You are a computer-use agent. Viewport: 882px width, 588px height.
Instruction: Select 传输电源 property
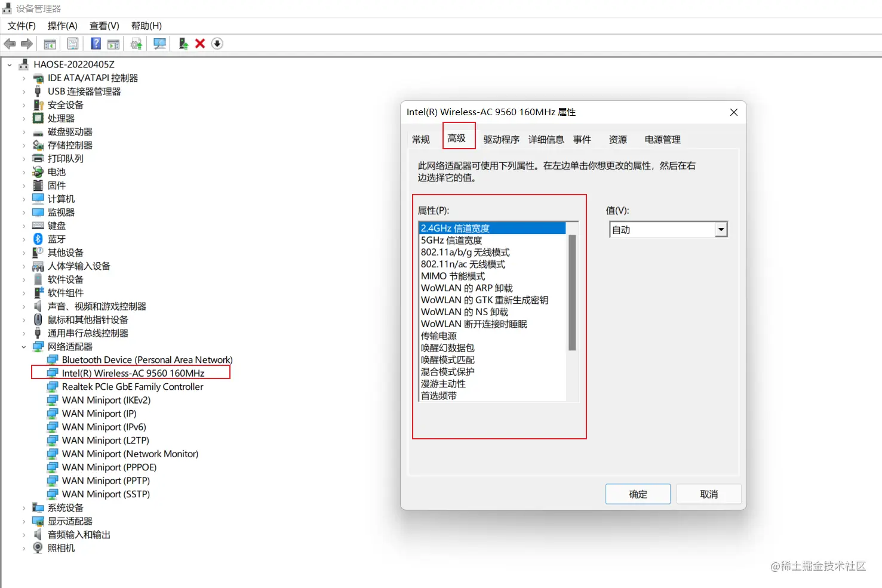click(x=492, y=335)
